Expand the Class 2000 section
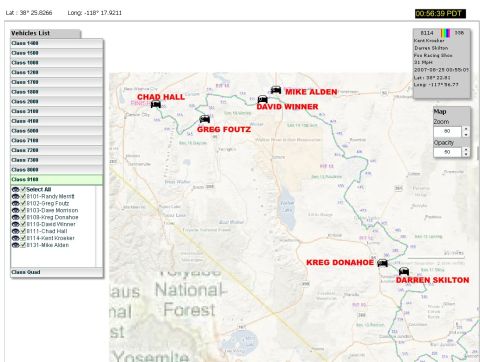The image size is (480, 362). coord(57,102)
